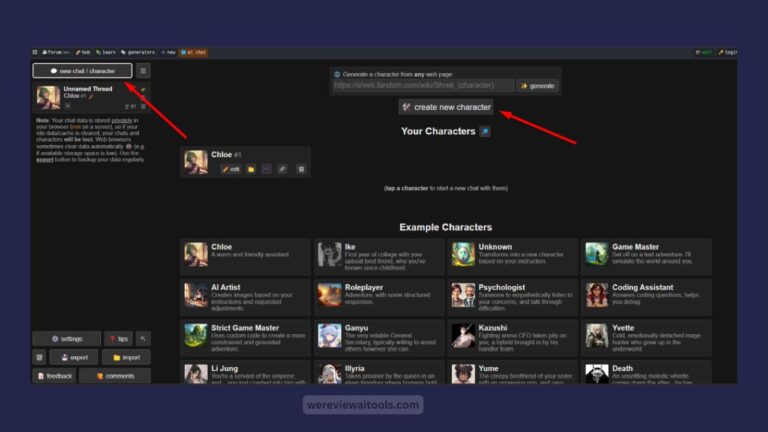Click the search icon beside Your Characters
768x432 pixels.
click(x=485, y=131)
